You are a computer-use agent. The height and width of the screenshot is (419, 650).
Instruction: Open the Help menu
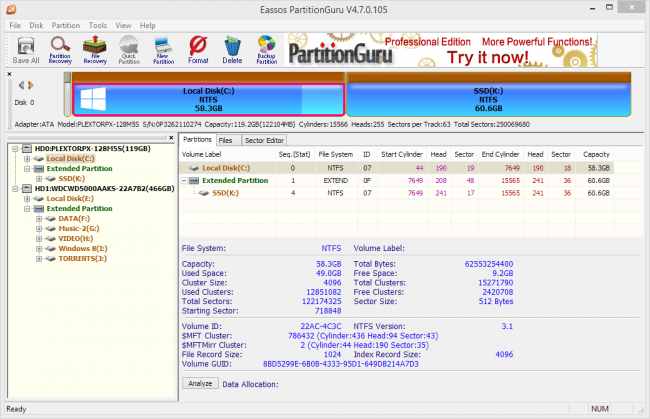click(x=147, y=25)
